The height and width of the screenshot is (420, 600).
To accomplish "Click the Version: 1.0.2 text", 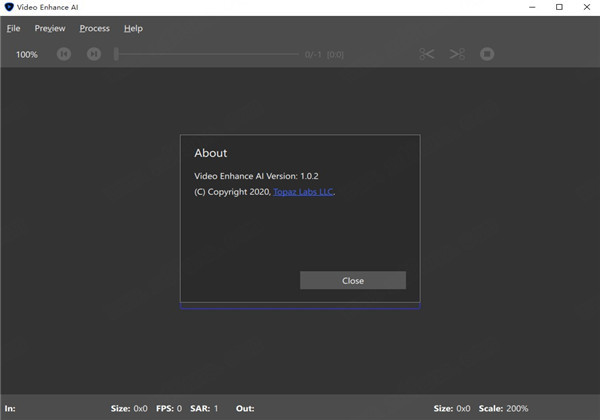I will point(292,176).
